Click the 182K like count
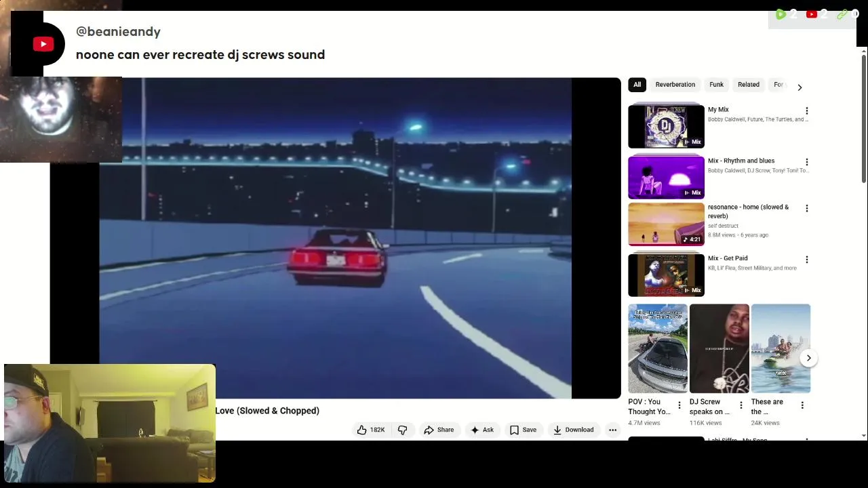The height and width of the screenshot is (488, 868). point(377,430)
